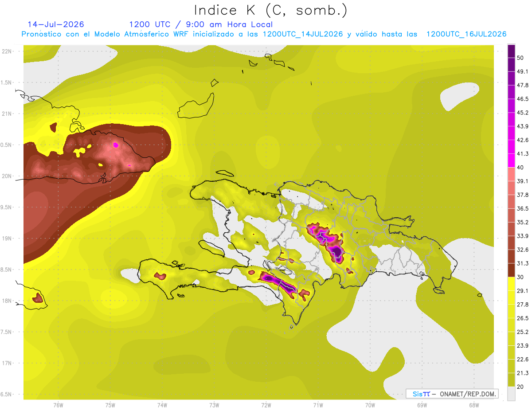
Task: Click the legend value '45.2'
Action: (x=522, y=113)
